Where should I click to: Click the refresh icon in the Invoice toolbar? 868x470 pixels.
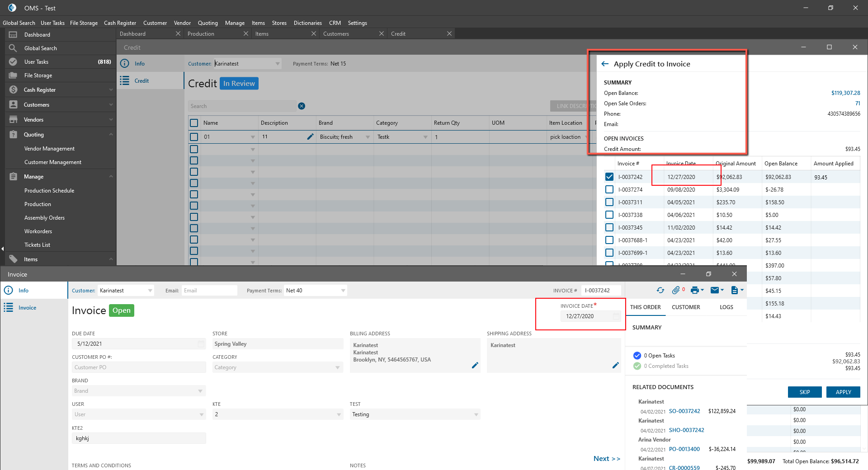click(660, 291)
